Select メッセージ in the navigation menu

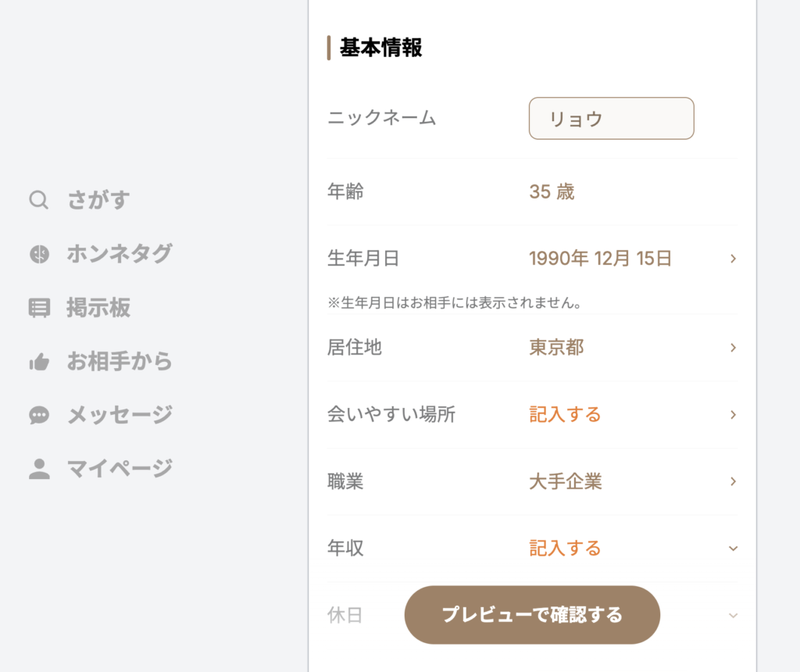point(118,415)
